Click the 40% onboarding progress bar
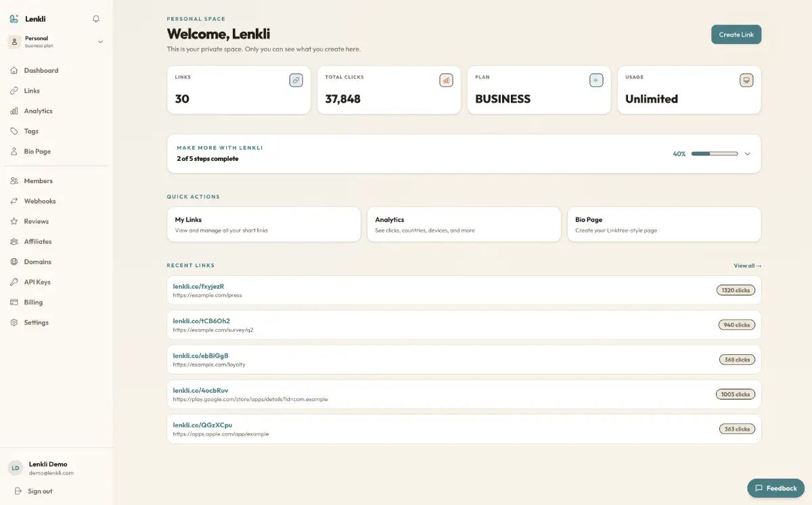This screenshot has height=505, width=812. click(715, 153)
